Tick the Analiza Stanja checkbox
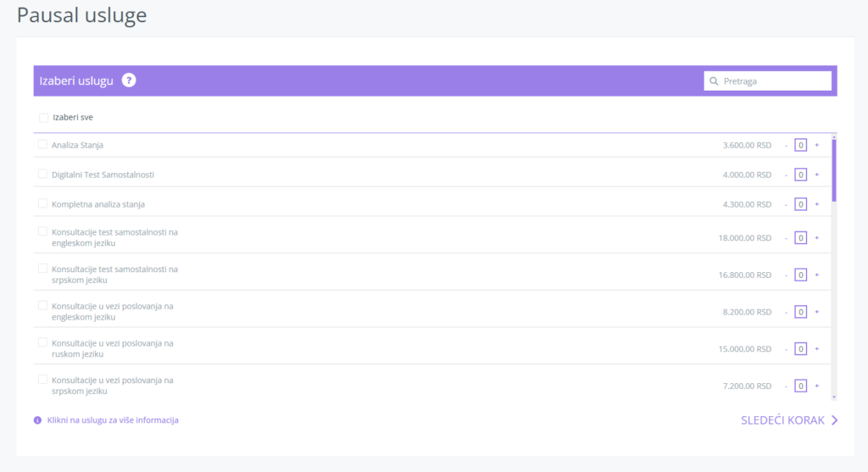The image size is (868, 472). 42,144
